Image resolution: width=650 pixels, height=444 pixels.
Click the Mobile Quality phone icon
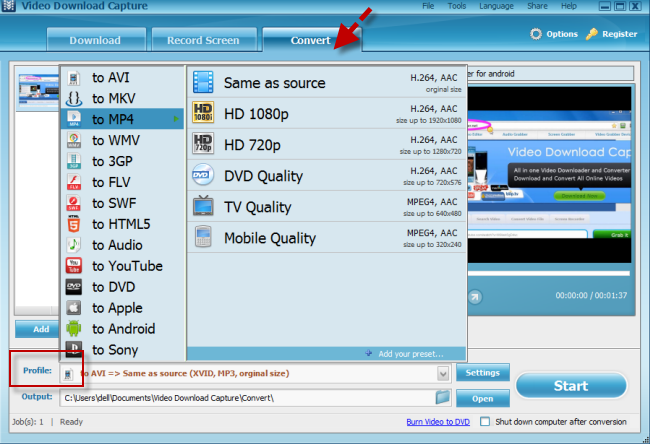203,237
